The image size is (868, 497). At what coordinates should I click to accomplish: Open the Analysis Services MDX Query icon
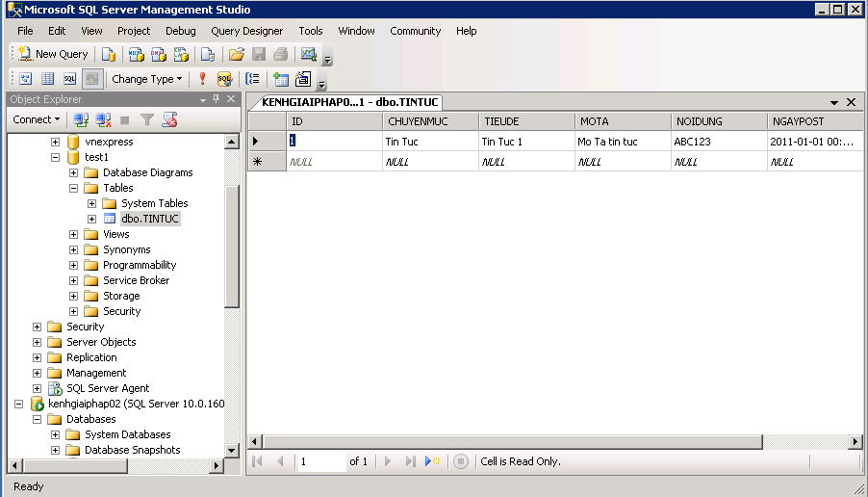[137, 54]
